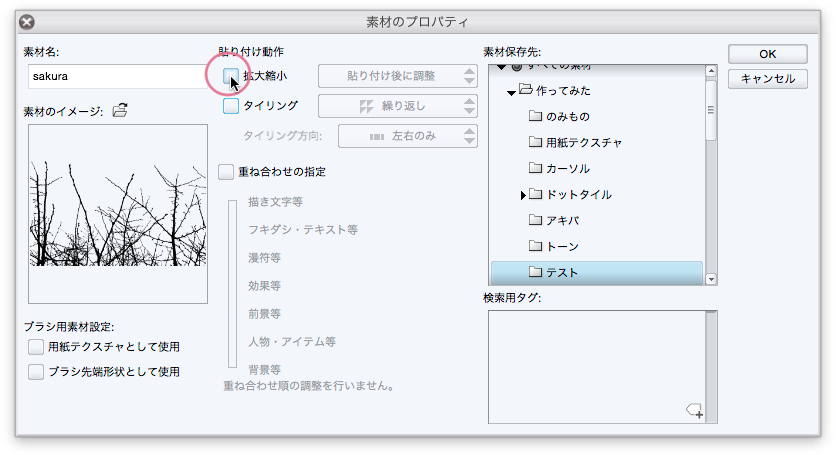The image size is (836, 455).
Task: Collapse the top-level すべての素材 node
Action: point(501,67)
